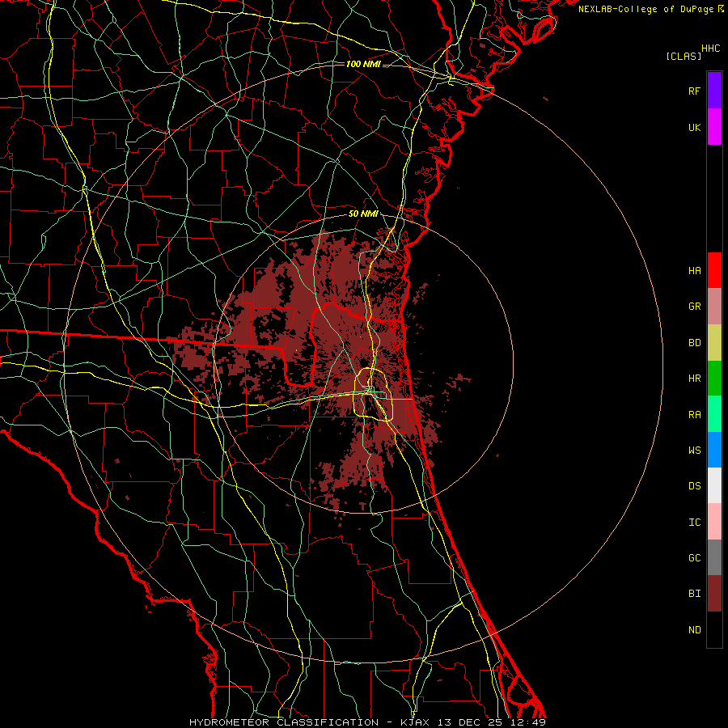This screenshot has height=728, width=728.
Task: Click the HR legend label
Action: pyautogui.click(x=694, y=379)
